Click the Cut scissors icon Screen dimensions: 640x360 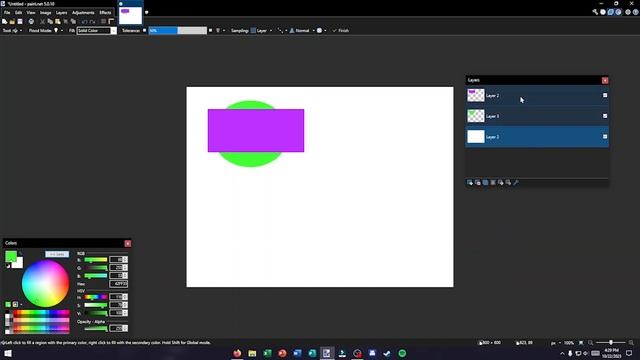point(42,21)
